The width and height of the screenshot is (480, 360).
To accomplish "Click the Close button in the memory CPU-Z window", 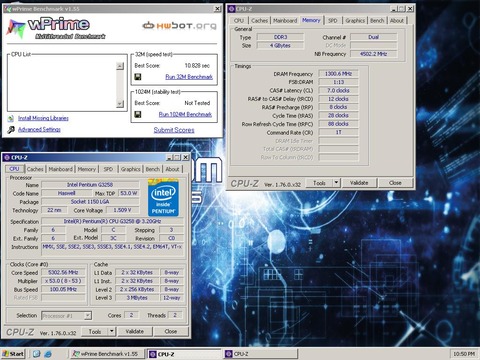I will (395, 183).
